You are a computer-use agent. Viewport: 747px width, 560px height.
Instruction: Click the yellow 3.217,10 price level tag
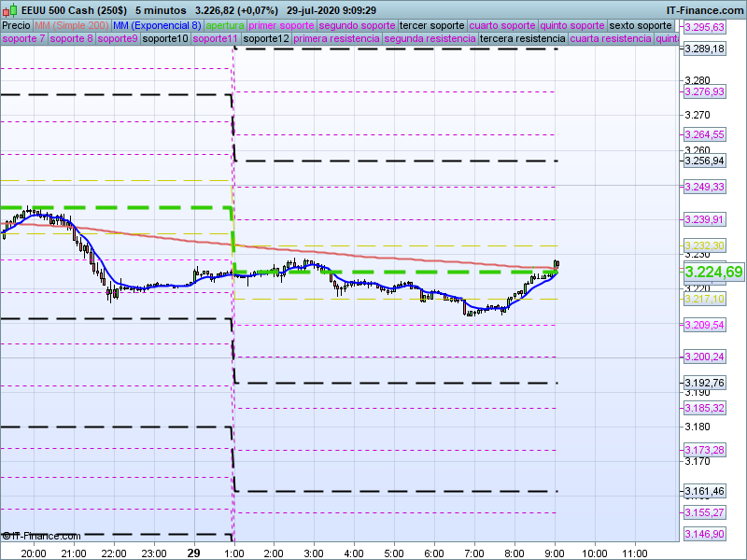[x=705, y=299]
